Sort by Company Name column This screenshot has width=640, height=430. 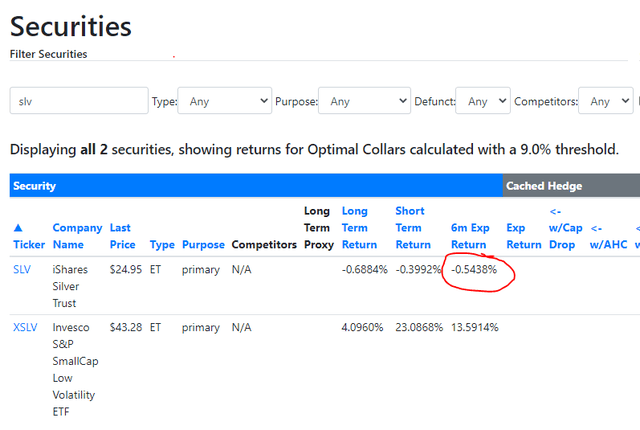(77, 236)
